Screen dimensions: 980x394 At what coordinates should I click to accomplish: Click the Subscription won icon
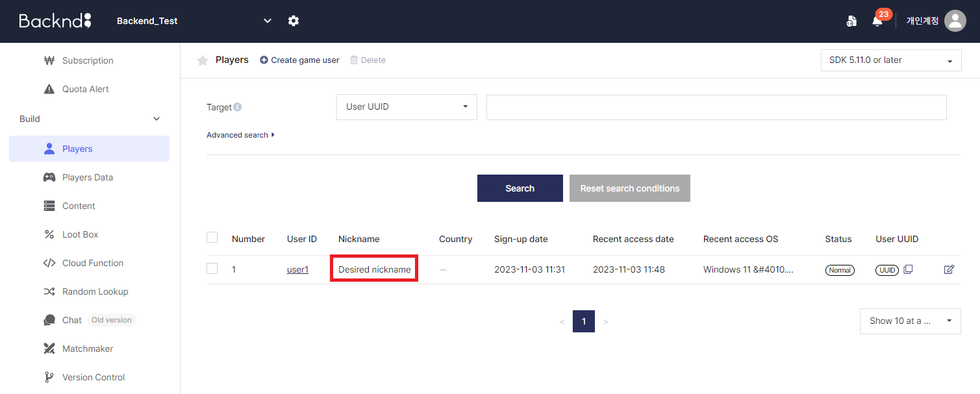49,60
